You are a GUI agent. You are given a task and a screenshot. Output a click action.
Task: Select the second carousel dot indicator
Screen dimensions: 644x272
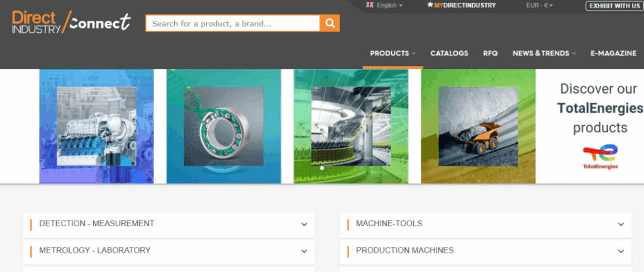[331, 168]
